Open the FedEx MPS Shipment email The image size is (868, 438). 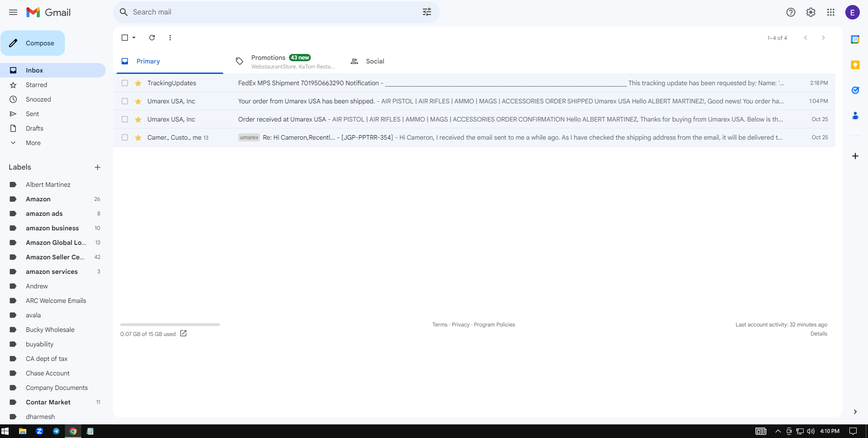[x=474, y=83]
